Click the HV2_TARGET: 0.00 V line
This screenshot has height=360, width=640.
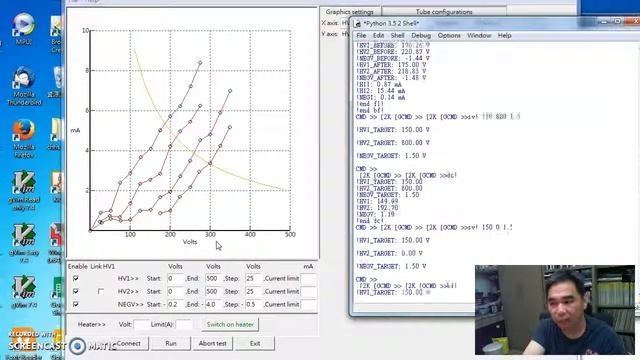(389, 253)
